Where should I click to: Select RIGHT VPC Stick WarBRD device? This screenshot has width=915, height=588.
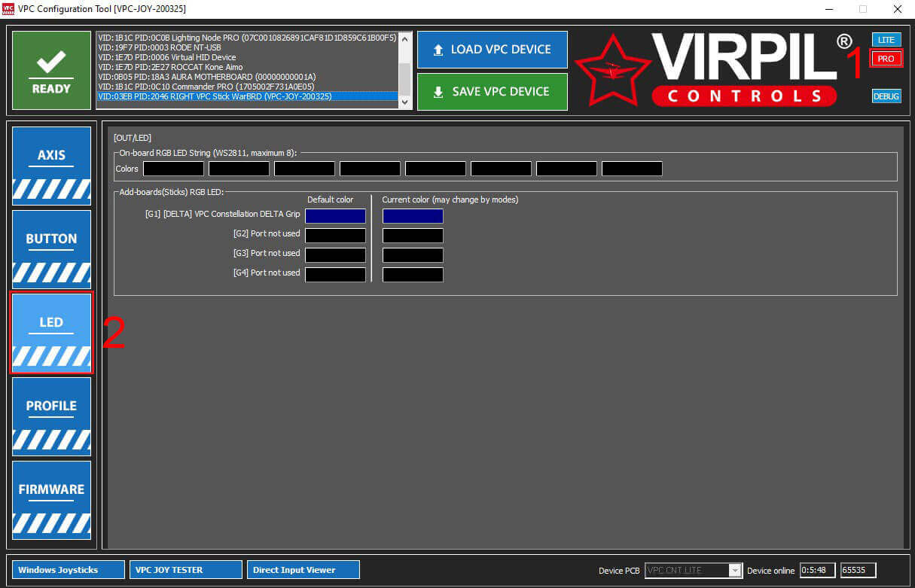click(x=247, y=96)
